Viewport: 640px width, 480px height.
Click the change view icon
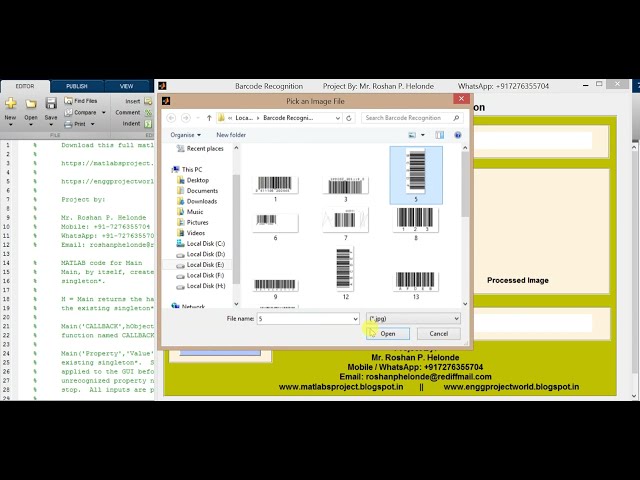412,135
